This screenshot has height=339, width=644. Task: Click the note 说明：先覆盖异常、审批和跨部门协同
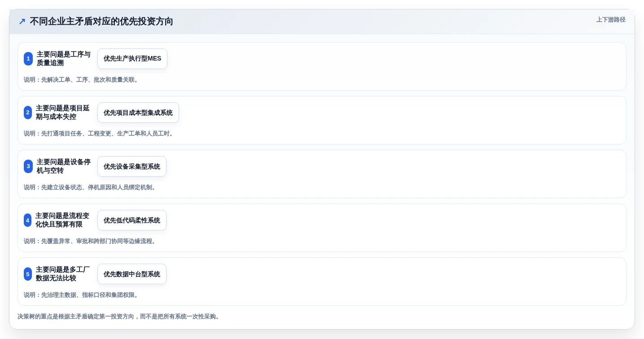(91, 241)
